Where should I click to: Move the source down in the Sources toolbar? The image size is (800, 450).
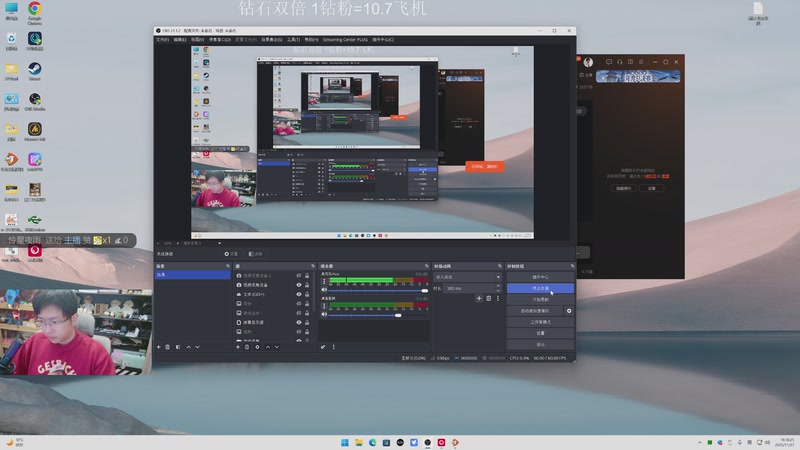click(277, 347)
